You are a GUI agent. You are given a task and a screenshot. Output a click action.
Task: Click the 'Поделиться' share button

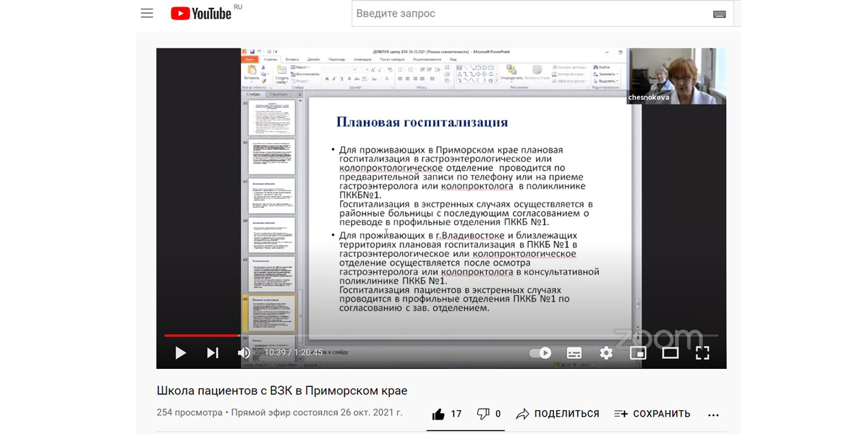(x=558, y=414)
